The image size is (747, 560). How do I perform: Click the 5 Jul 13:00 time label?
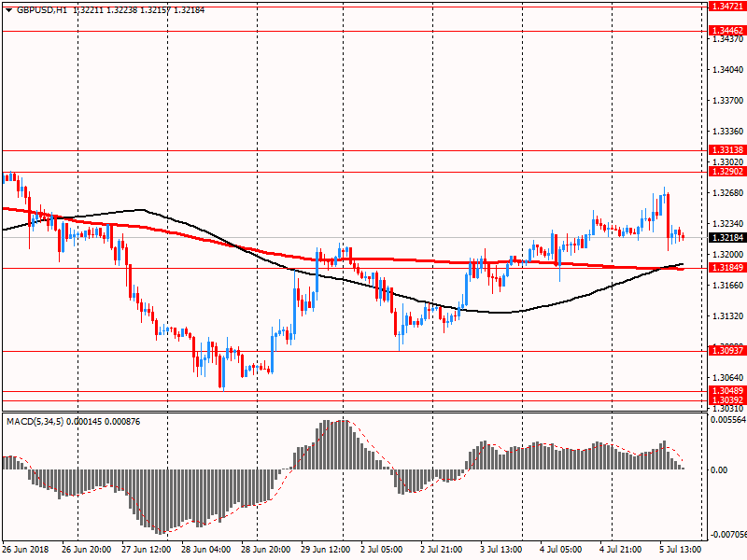(x=681, y=550)
